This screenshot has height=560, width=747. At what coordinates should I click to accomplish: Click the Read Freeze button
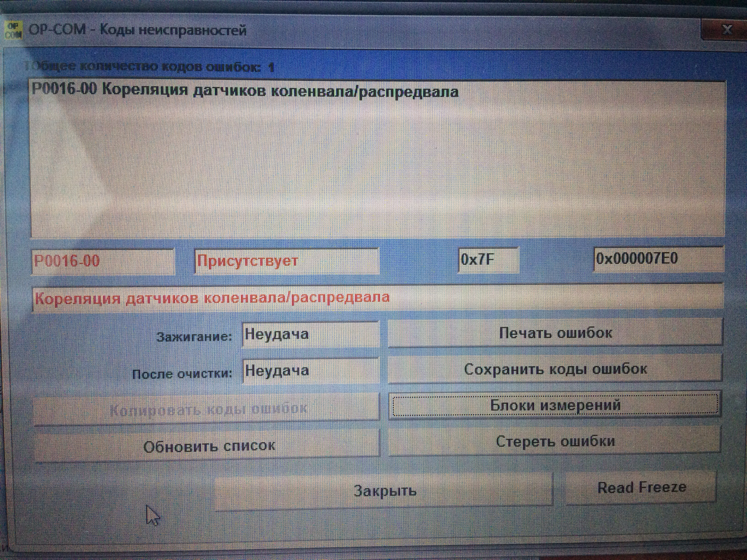[x=641, y=488]
